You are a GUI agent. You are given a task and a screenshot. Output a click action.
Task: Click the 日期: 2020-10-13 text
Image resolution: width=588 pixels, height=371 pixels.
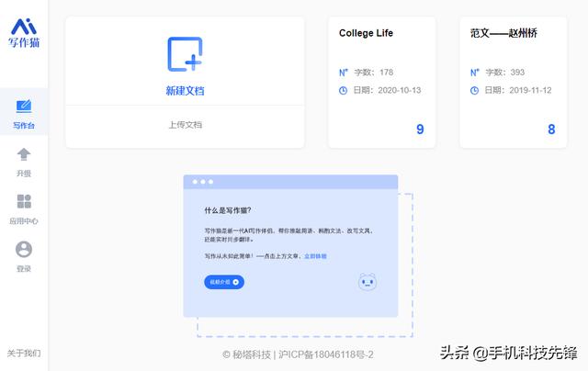(x=387, y=90)
